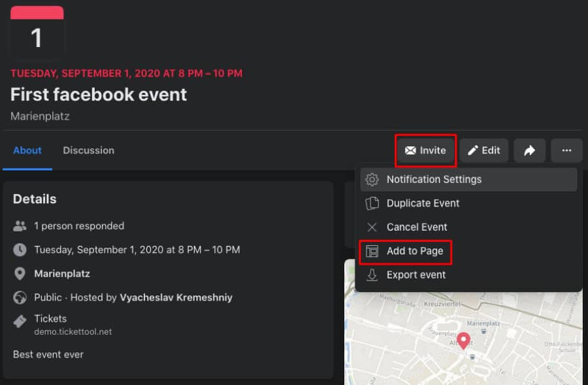The image size is (588, 385).
Task: Click the Invite button
Action: (425, 150)
